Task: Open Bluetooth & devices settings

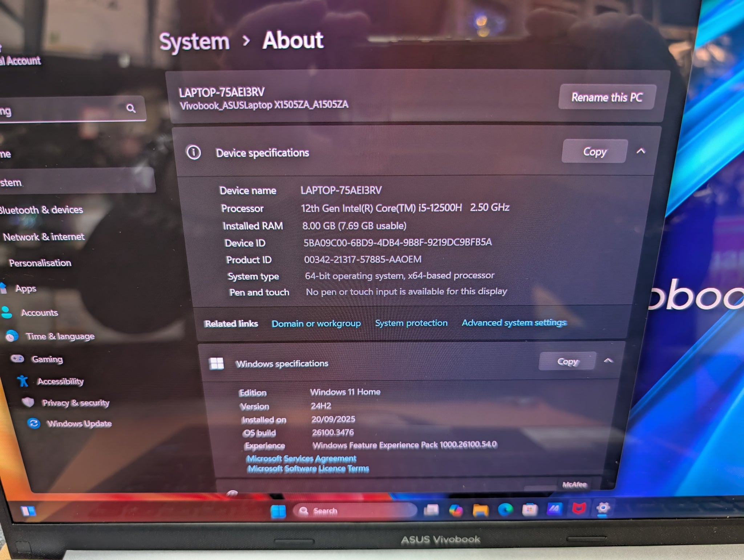Action: coord(41,210)
